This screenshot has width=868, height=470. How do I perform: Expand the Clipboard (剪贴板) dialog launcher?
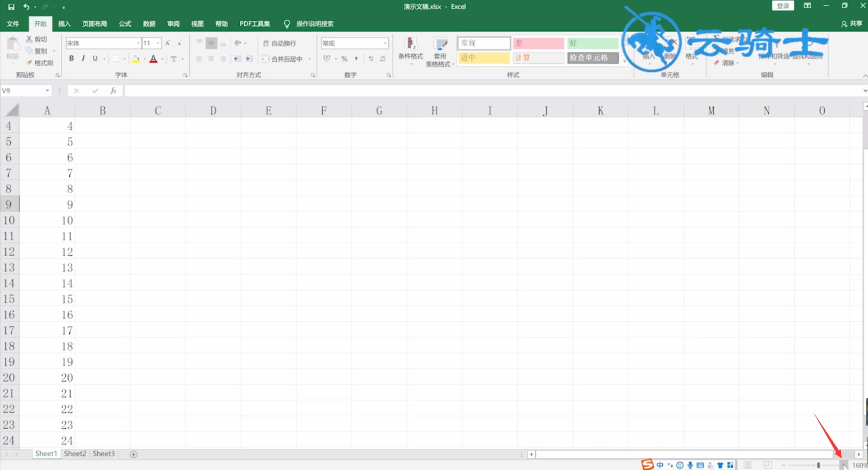point(58,75)
